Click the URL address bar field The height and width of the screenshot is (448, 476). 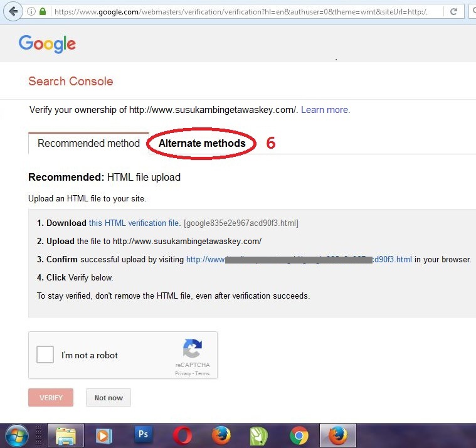241,12
